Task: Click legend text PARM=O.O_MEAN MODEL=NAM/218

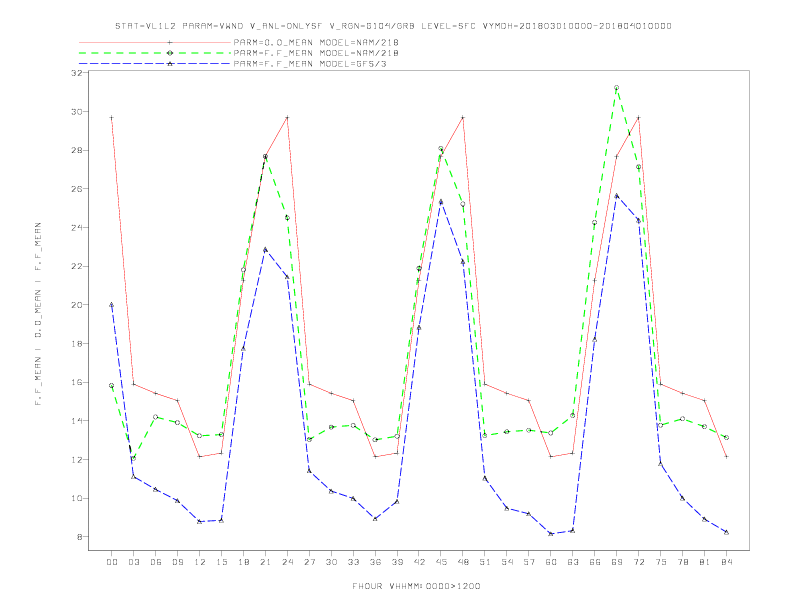Action: pyautogui.click(x=316, y=42)
